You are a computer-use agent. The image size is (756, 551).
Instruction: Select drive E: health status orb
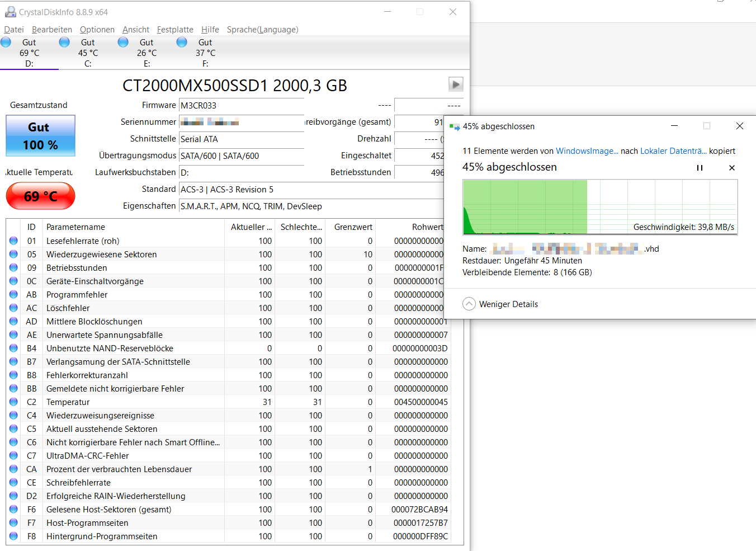pyautogui.click(x=123, y=42)
